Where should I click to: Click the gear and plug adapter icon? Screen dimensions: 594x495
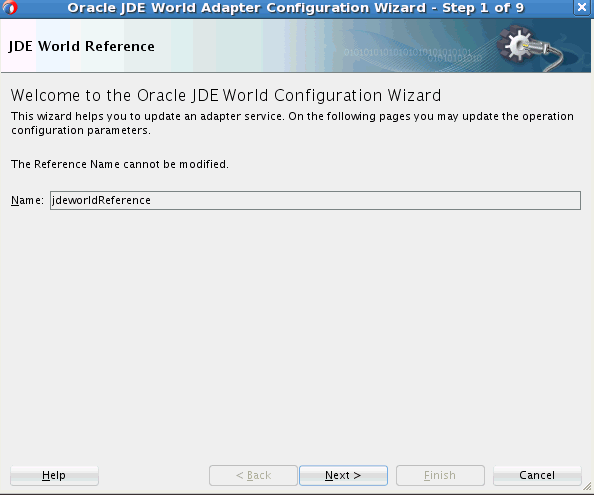click(x=530, y=47)
